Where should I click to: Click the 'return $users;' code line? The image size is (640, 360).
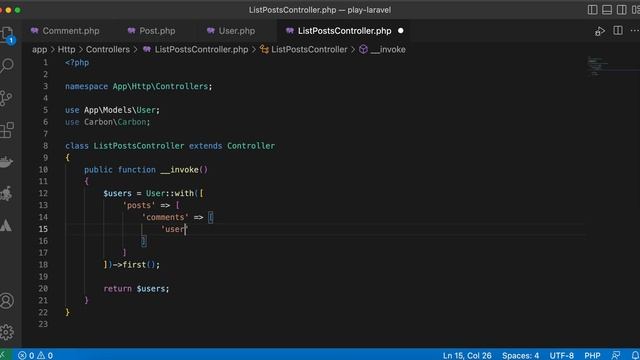(136, 289)
